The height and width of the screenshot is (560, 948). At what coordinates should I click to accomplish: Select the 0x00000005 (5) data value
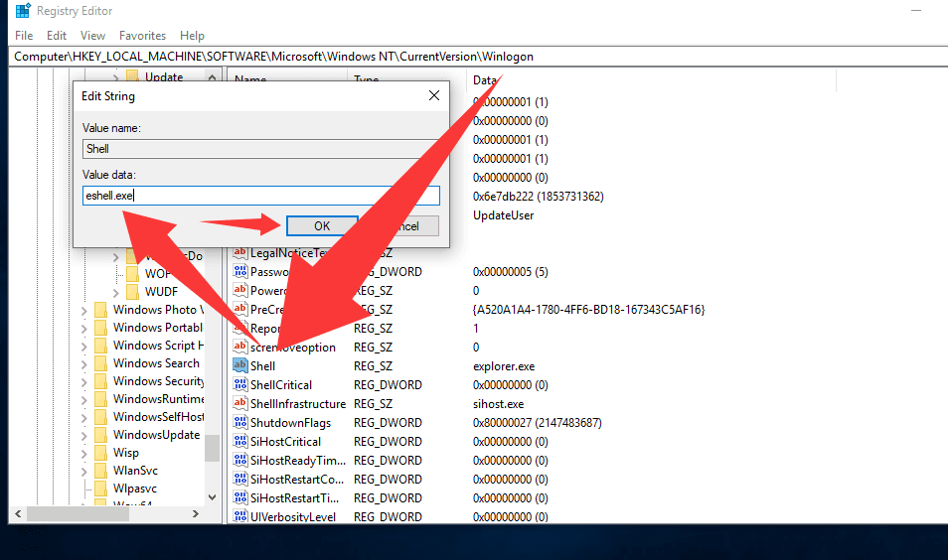tap(511, 272)
